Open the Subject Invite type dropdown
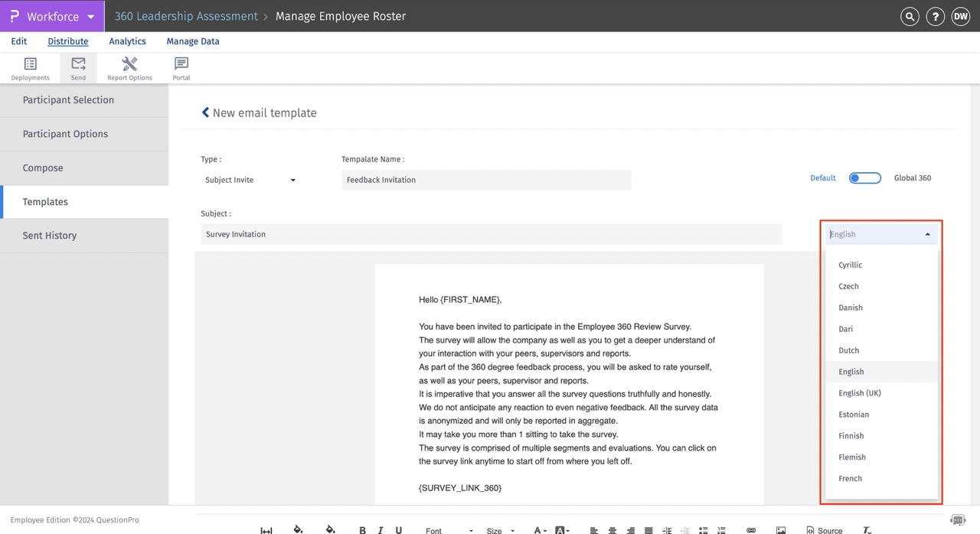 [x=249, y=179]
